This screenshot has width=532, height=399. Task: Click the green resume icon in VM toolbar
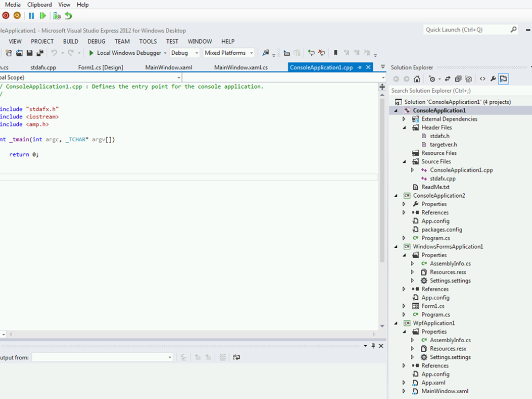[x=43, y=16]
